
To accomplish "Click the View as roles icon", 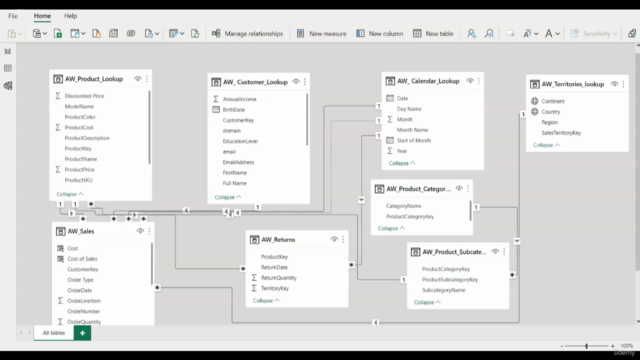I will click(489, 33).
